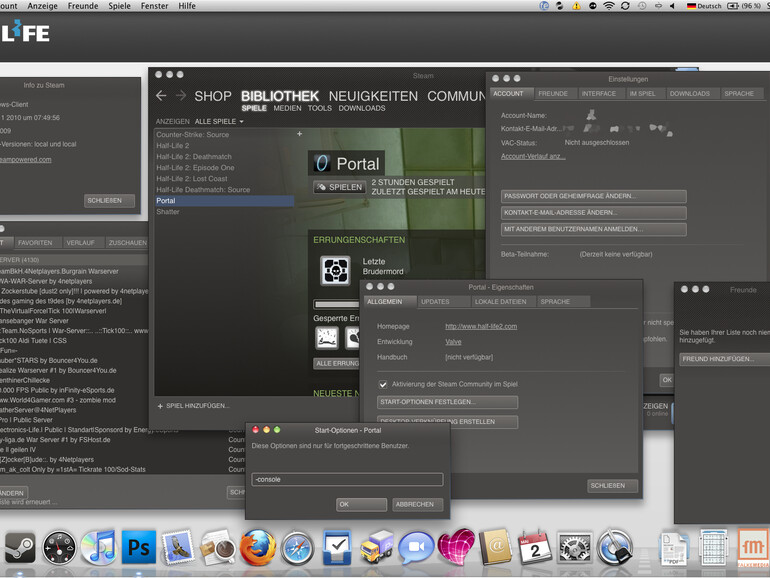The image size is (770, 578).
Task: Select TOOLS sub-tab under Bibliothek
Action: [x=320, y=108]
